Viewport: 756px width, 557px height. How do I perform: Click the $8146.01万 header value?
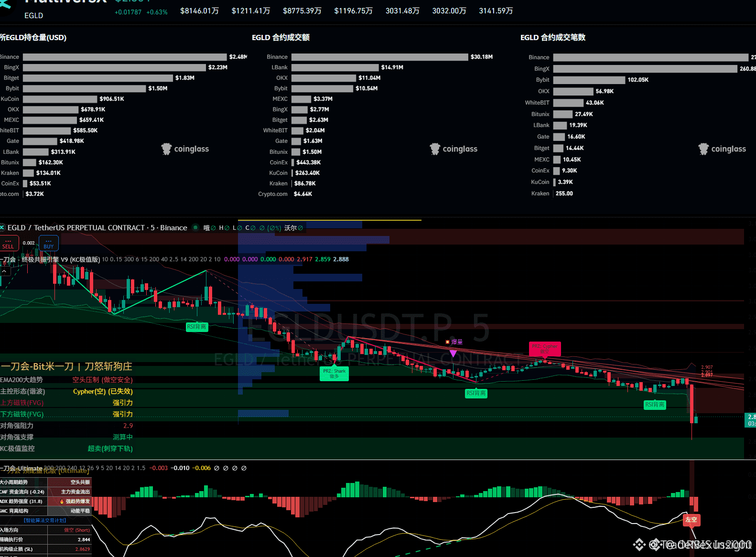tap(199, 11)
